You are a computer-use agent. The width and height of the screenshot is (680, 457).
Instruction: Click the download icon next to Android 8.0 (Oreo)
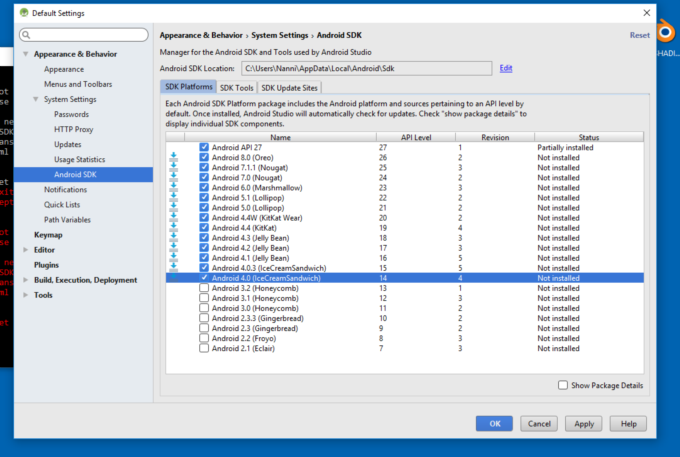(x=173, y=157)
